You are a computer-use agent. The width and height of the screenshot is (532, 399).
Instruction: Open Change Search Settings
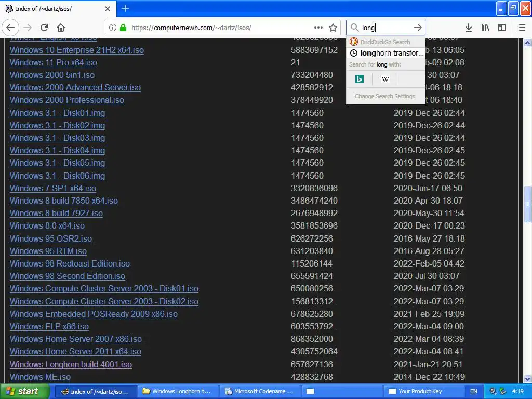pyautogui.click(x=385, y=96)
